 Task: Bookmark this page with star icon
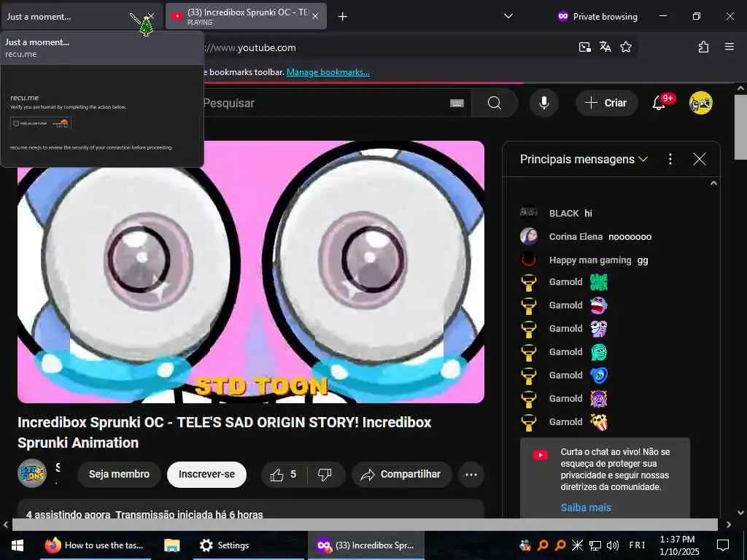(x=626, y=47)
